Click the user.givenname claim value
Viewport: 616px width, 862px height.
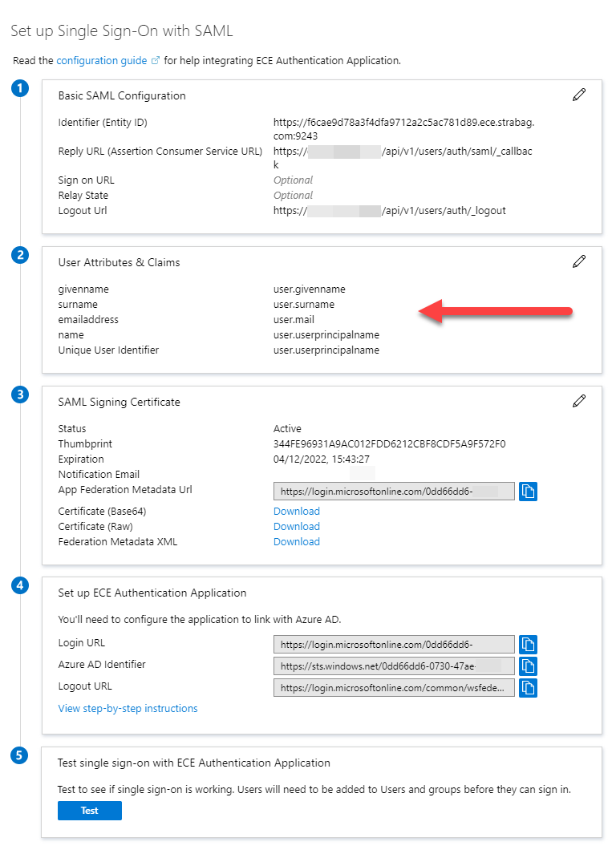(x=309, y=289)
